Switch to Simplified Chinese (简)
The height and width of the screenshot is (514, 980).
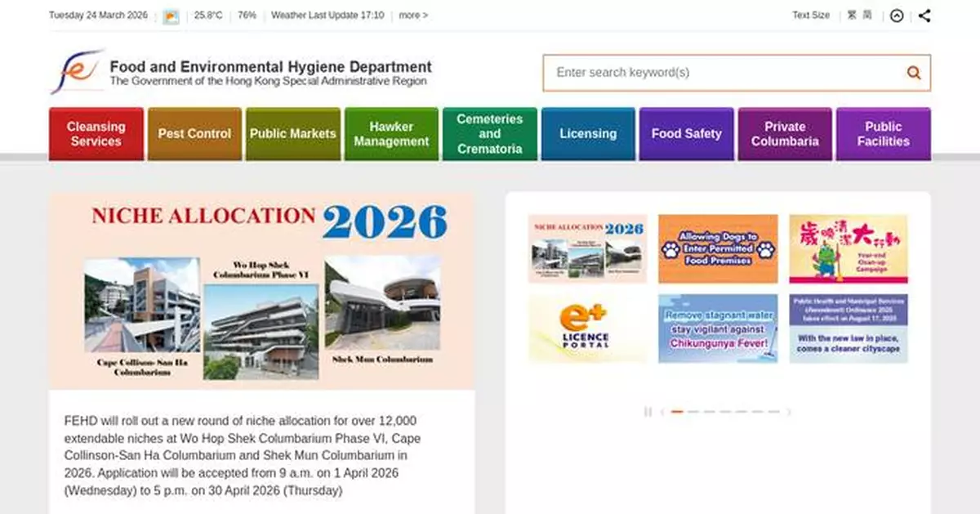point(866,16)
